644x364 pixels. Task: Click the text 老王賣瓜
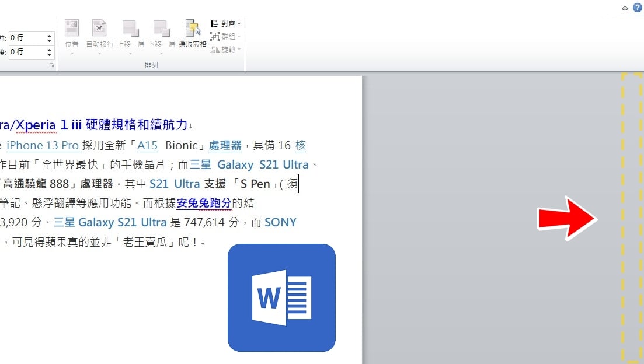146,242
